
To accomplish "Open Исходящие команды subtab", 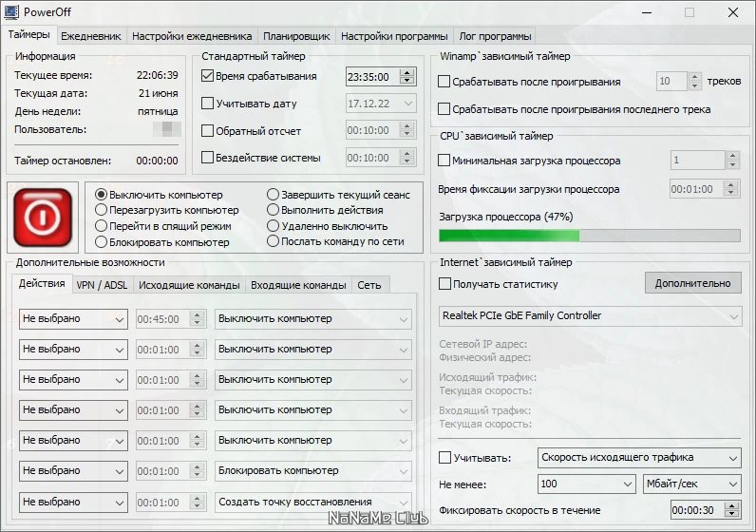I will pos(189,285).
